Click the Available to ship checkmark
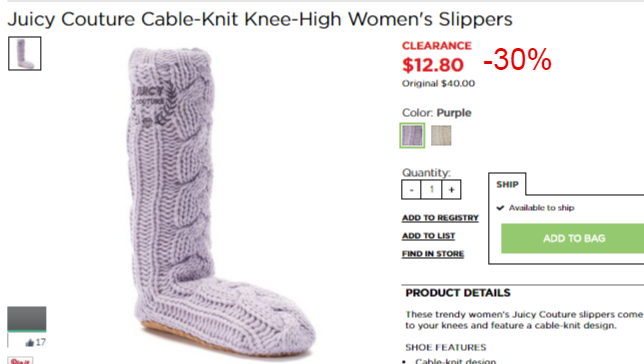Screen dimensions: 644x364 pos(500,208)
